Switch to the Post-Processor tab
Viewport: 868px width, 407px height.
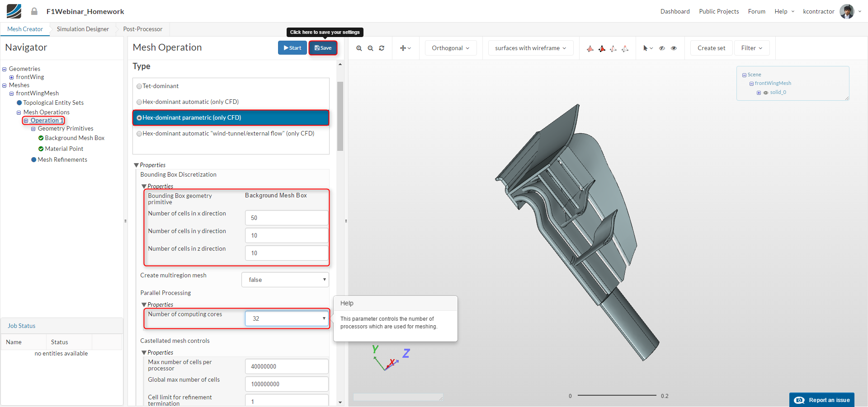[142, 29]
